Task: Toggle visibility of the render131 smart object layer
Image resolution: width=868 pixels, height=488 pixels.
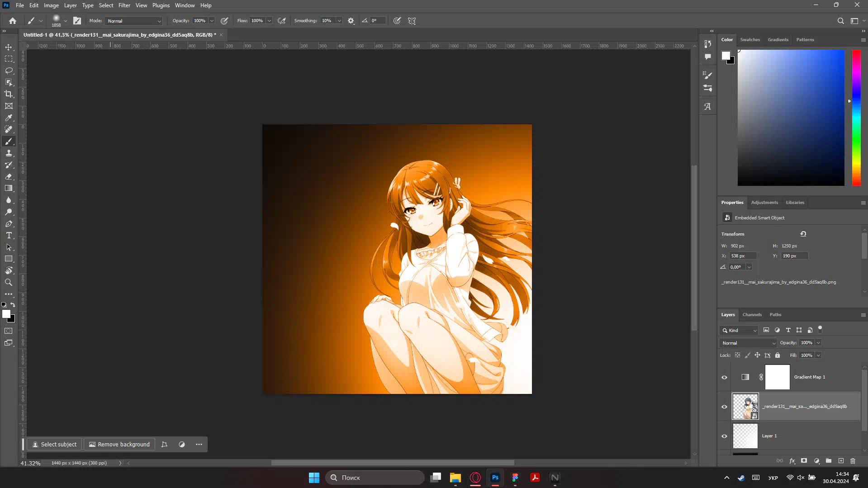Action: (724, 407)
